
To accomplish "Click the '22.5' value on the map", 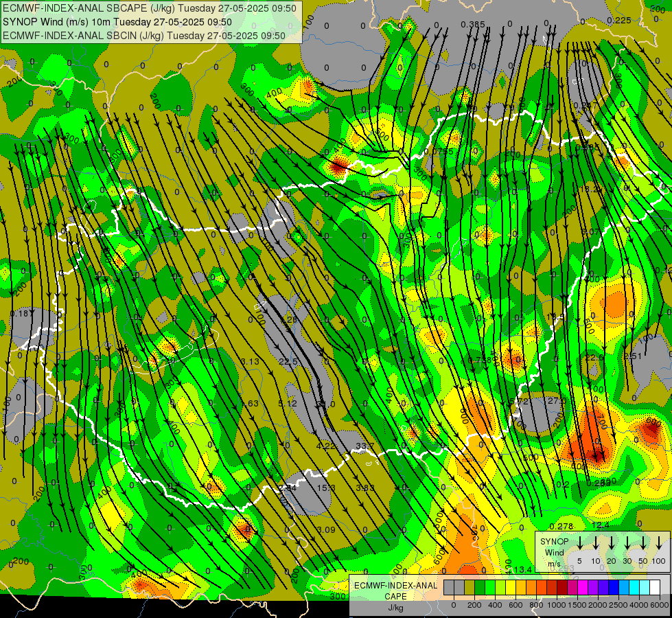I will [288, 362].
